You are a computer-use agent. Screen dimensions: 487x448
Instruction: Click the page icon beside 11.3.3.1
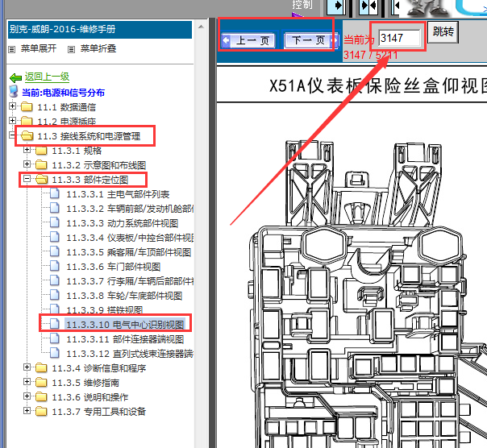55,193
